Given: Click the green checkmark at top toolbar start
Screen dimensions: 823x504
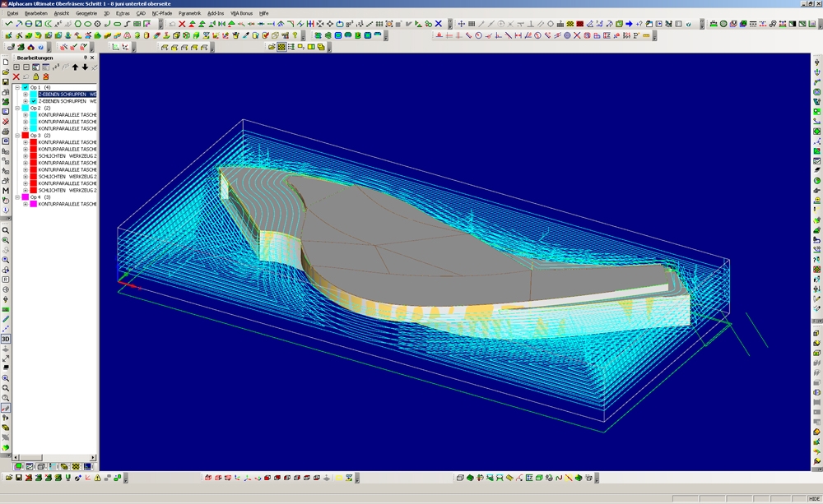Looking at the screenshot, I should pos(8,24).
